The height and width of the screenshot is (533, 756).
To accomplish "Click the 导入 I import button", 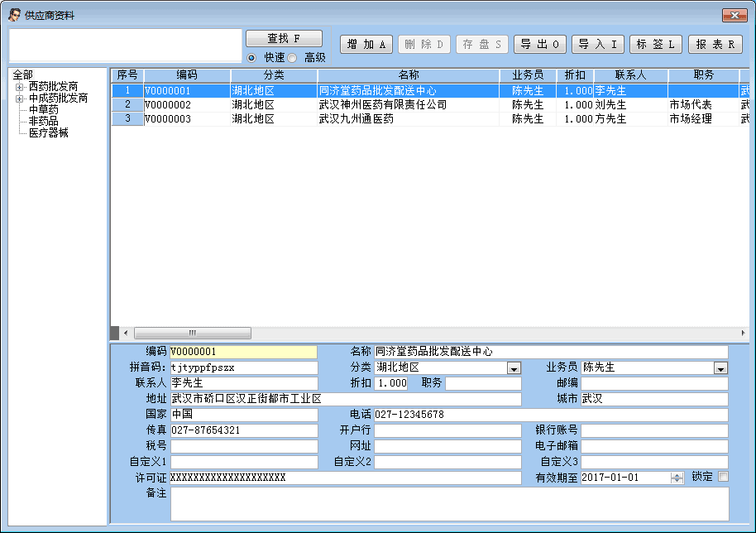I will 598,45.
